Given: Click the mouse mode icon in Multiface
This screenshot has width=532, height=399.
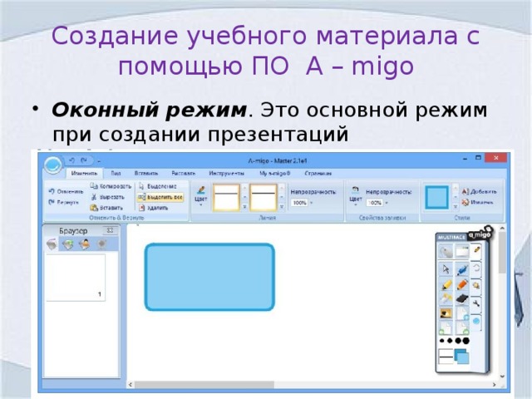Looking at the screenshot, I should point(446,252).
